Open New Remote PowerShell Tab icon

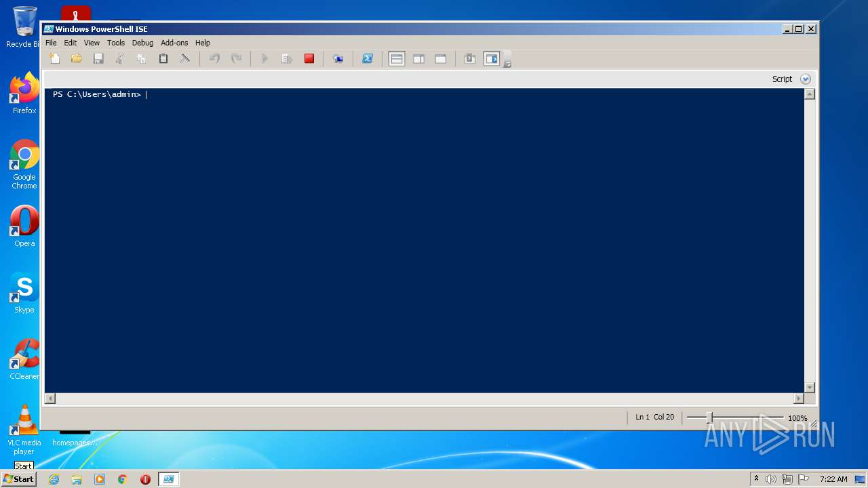(338, 59)
